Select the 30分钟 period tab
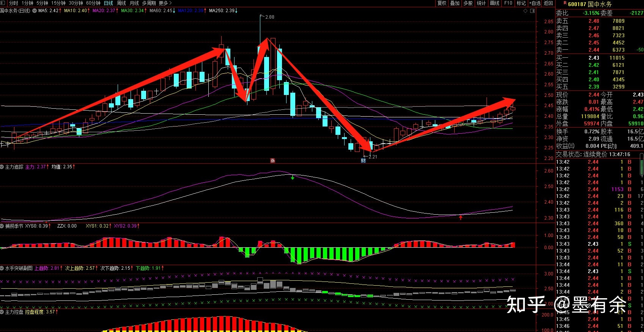 click(76, 3)
